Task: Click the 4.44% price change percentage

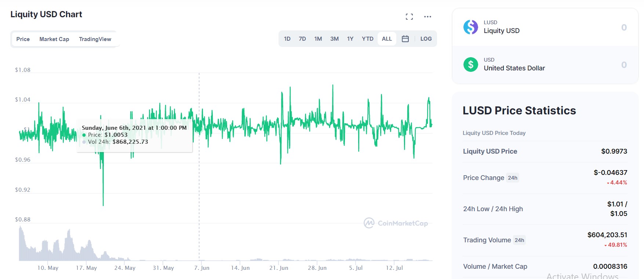Action: click(617, 183)
